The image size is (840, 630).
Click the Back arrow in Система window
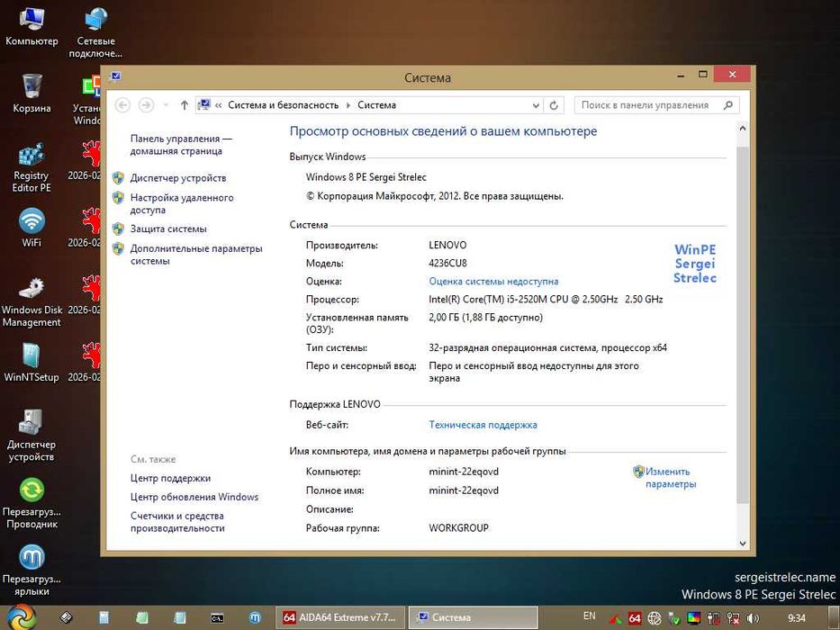click(122, 105)
